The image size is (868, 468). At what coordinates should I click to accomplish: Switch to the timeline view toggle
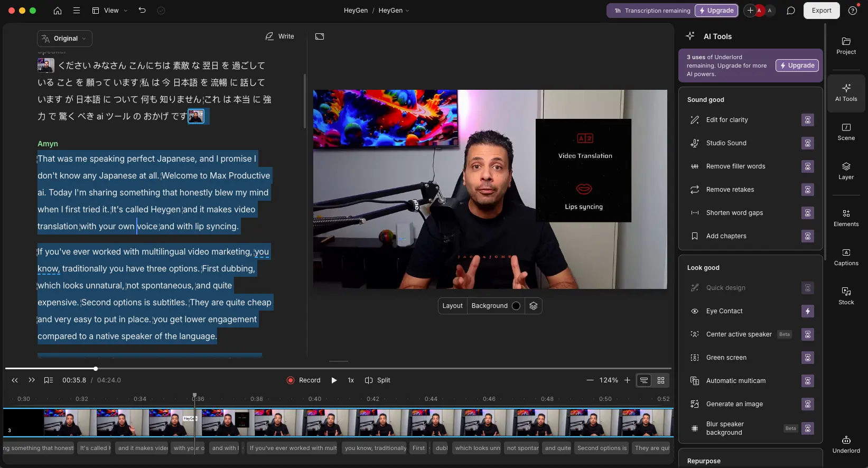[644, 380]
